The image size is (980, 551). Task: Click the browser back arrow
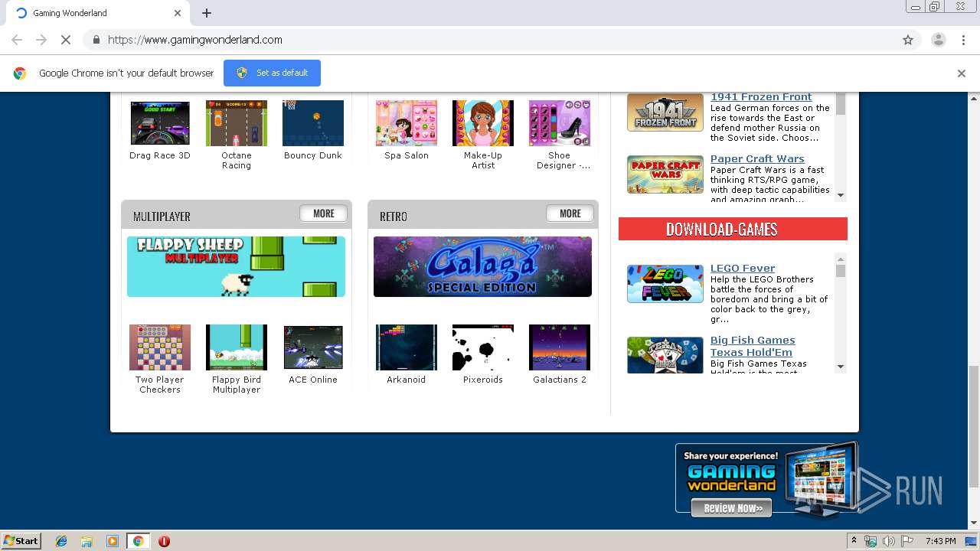pos(17,40)
